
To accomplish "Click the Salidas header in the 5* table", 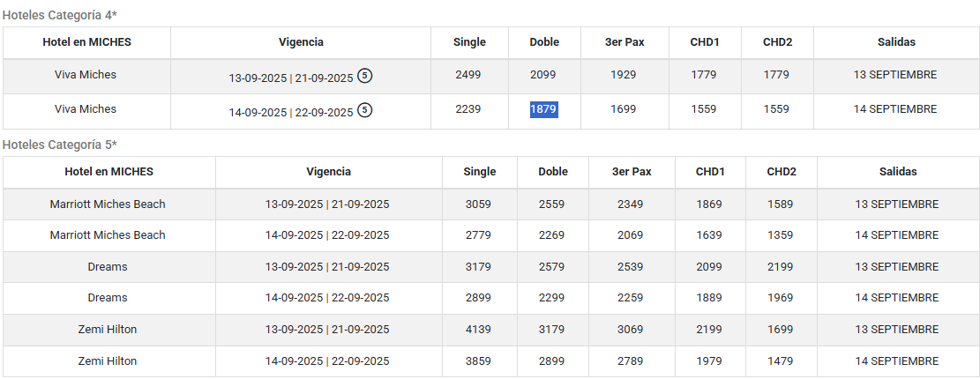I will point(897,172).
